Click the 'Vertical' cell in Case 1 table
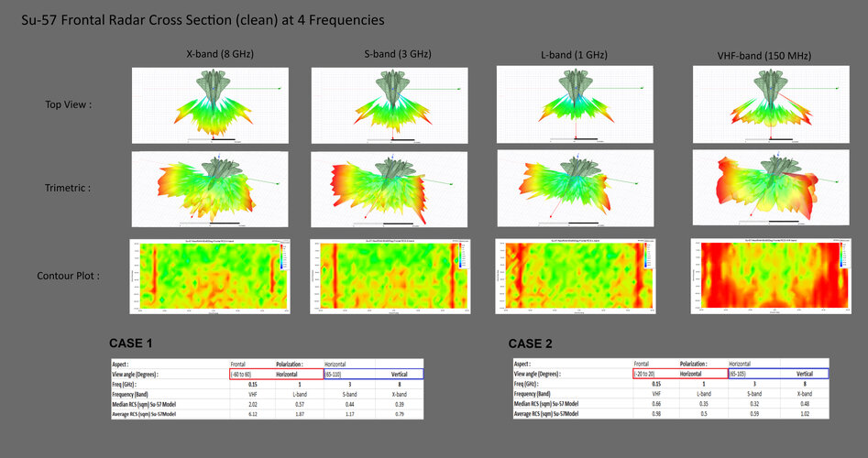The width and height of the screenshot is (868, 458). coord(399,375)
